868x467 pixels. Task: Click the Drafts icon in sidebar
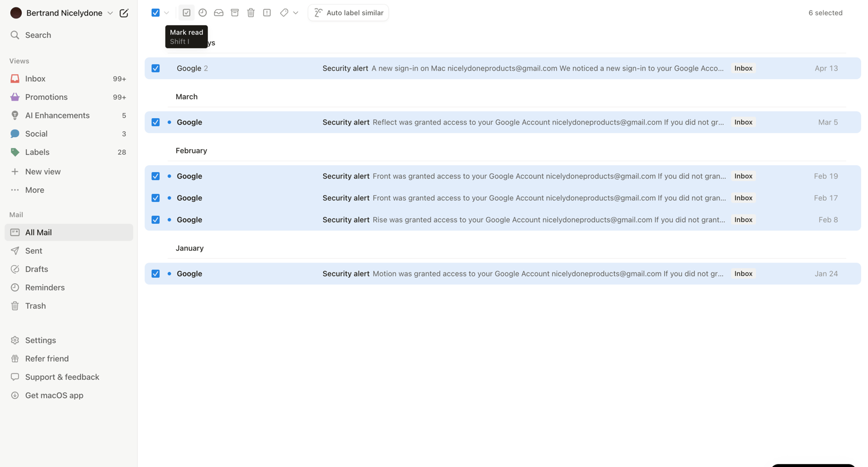[x=15, y=269]
